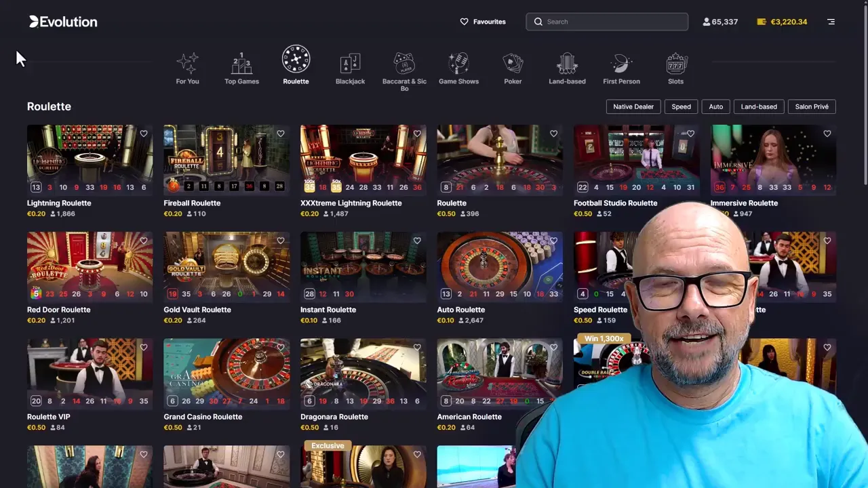Favourite Football Studio Roulette via heart
Screen dimensions: 868x488
tap(690, 134)
